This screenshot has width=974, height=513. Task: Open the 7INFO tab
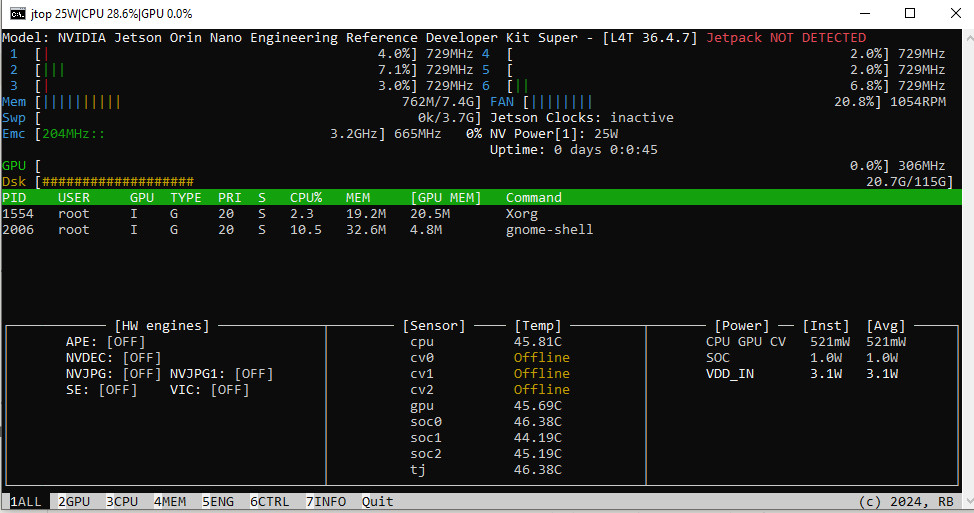point(325,501)
